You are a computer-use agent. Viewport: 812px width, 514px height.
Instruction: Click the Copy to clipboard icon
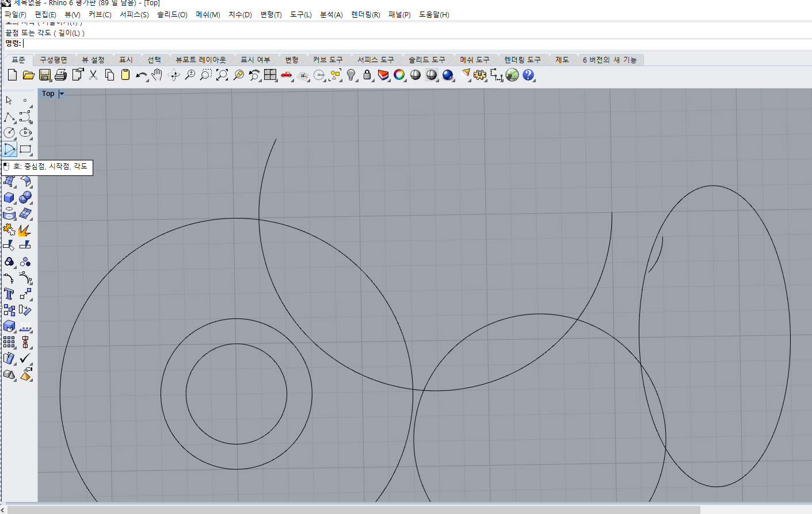[x=109, y=75]
